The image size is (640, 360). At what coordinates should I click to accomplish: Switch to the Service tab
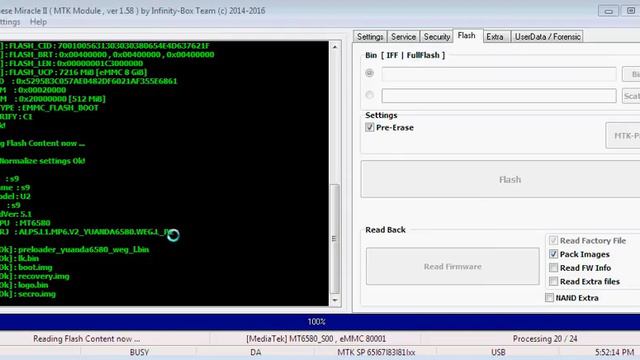[x=403, y=37]
